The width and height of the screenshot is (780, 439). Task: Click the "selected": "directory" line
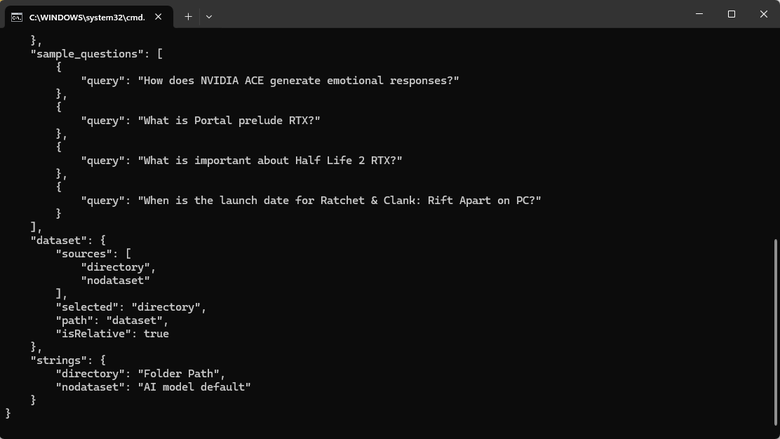coord(131,307)
